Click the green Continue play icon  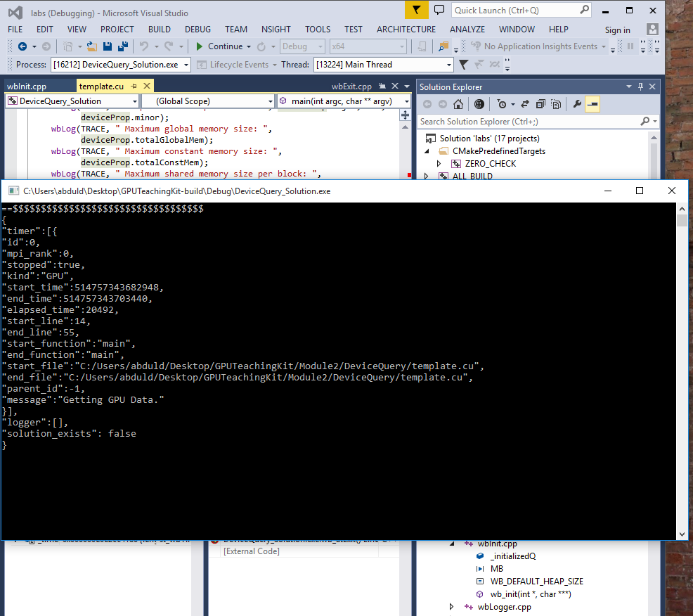pos(200,46)
